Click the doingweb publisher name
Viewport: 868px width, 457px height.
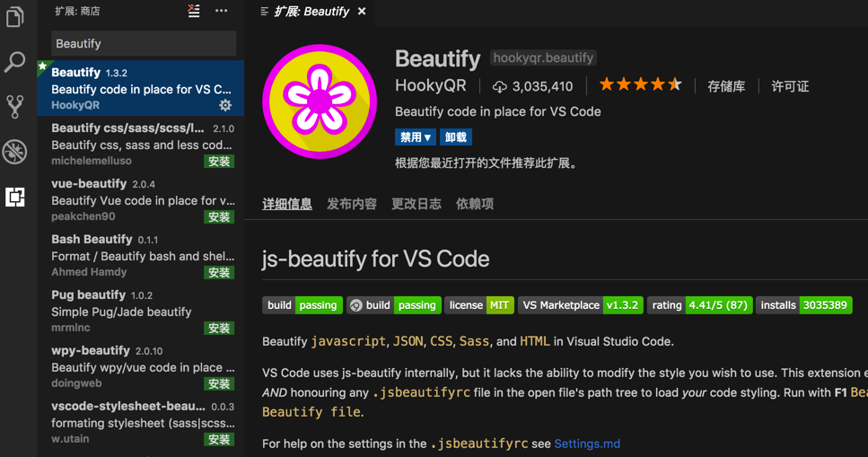76,383
